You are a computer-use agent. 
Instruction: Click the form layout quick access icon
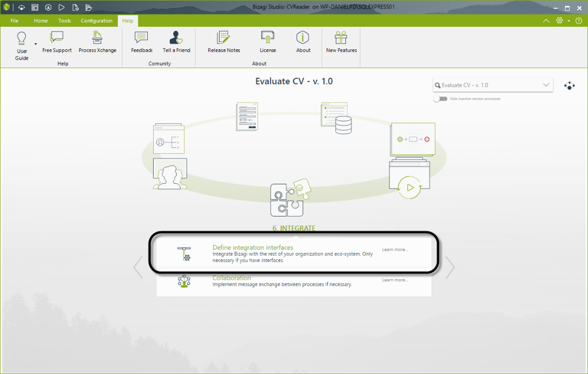[x=35, y=8]
